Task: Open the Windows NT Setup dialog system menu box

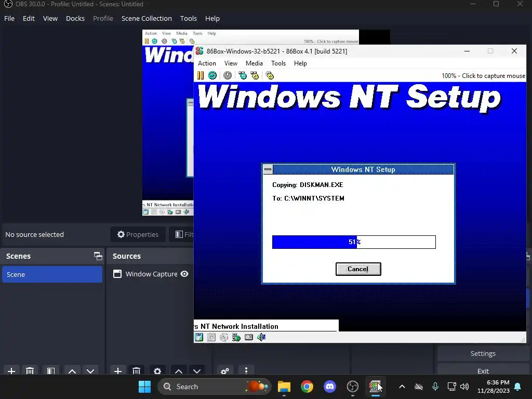Action: tap(268, 169)
